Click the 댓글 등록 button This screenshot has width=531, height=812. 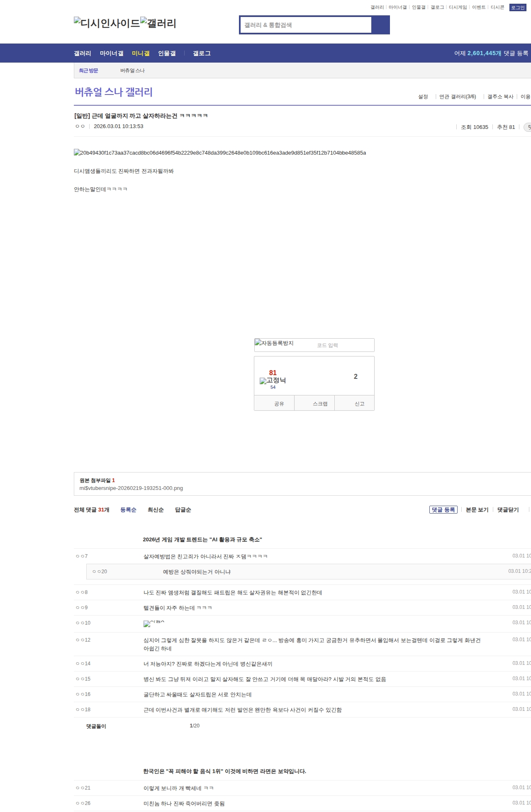(443, 510)
